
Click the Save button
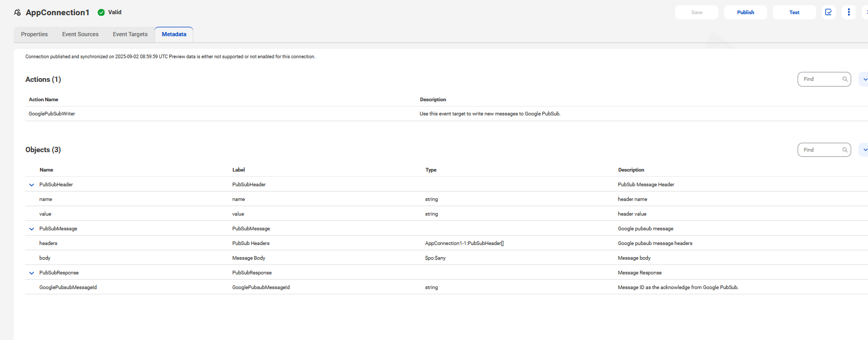[x=697, y=12]
